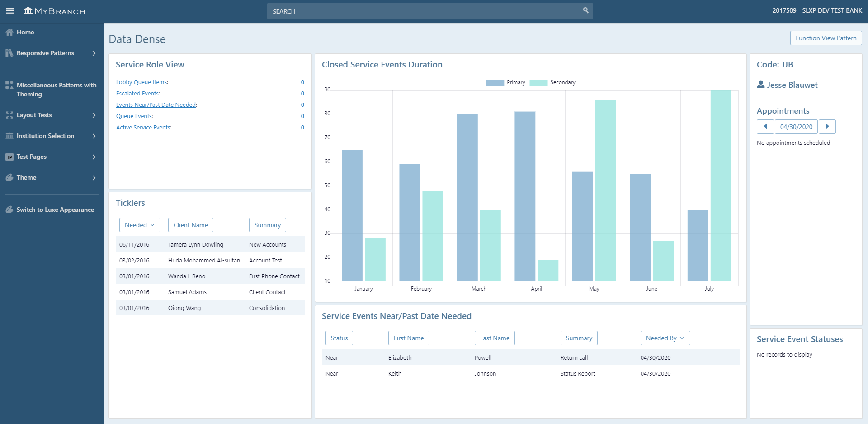Click the hamburger menu icon
868x424 pixels.
coord(10,11)
